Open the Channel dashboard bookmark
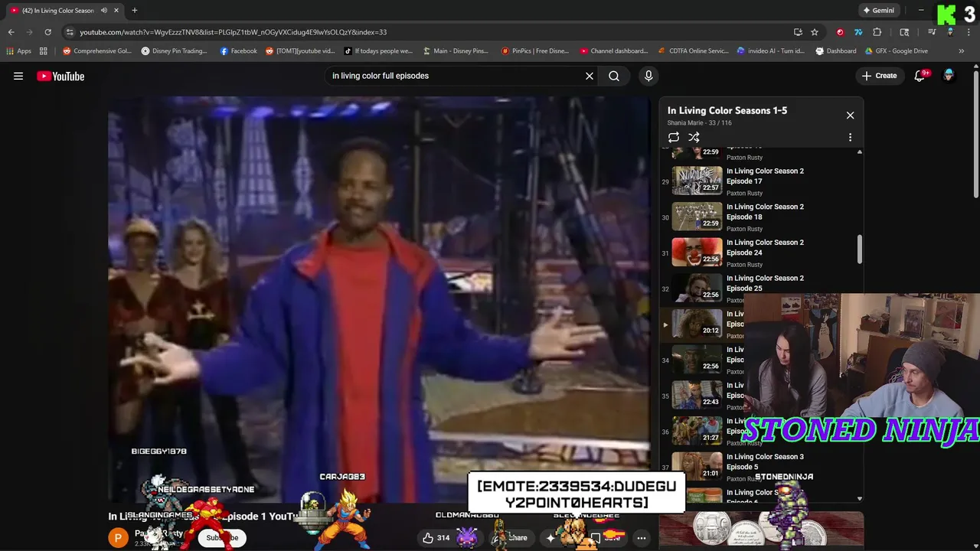980x551 pixels. (614, 51)
